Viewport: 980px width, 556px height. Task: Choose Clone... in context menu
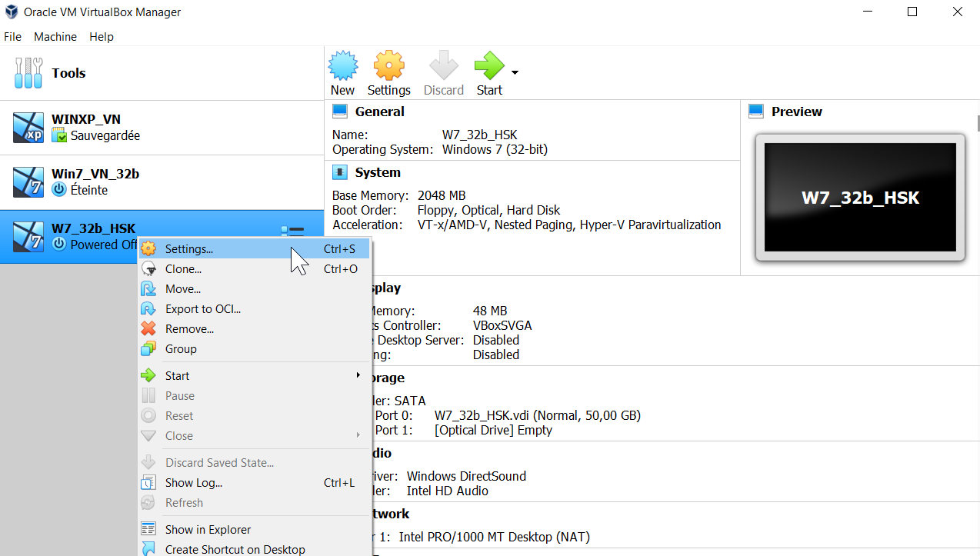tap(255, 269)
